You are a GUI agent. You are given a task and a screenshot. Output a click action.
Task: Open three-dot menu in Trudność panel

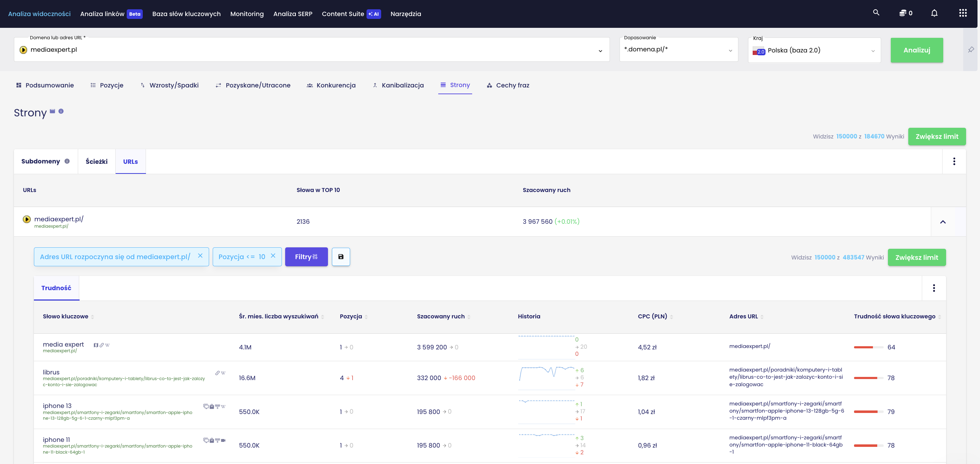(934, 288)
